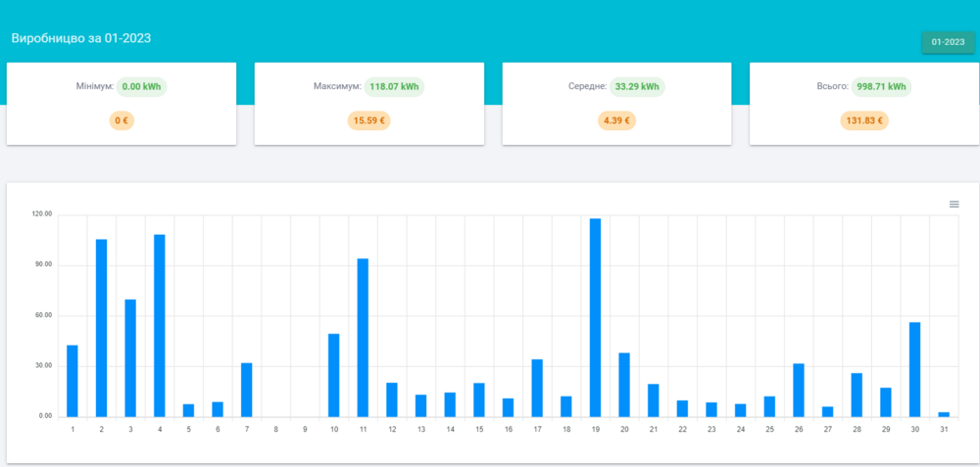Screen dimensions: 980x467
Task: Select the bar for day 22
Action: coord(682,408)
